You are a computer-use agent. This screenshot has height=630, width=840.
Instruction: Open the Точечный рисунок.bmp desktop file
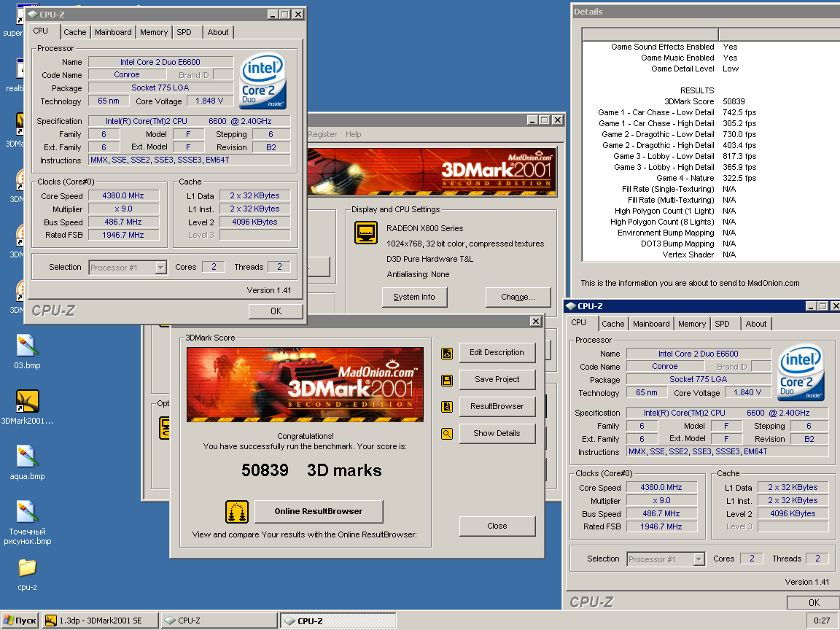pos(27,522)
